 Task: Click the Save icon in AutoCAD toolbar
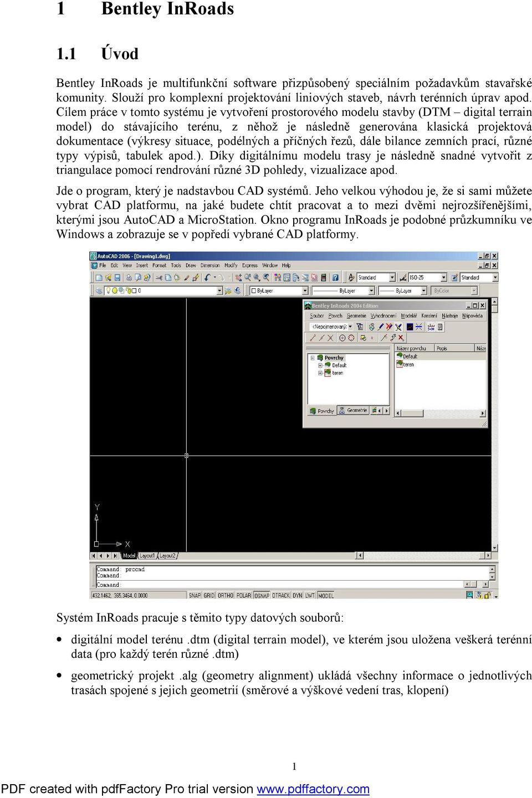(117, 278)
